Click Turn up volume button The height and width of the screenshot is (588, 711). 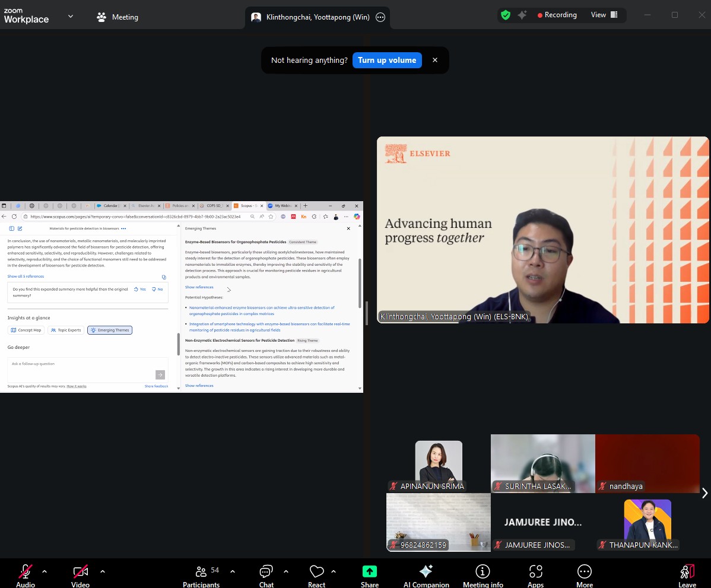pos(387,60)
